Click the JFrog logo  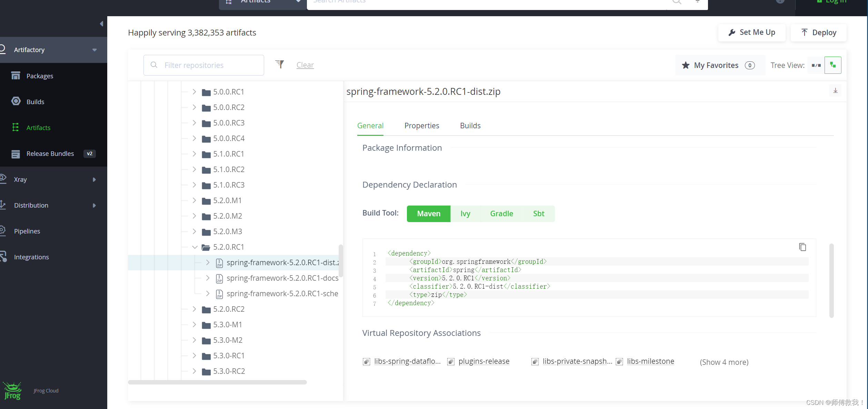tap(12, 391)
